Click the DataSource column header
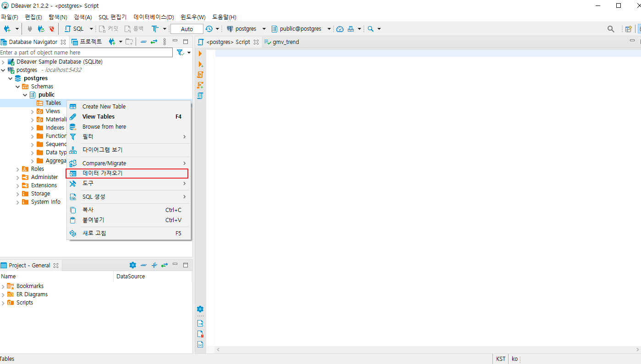641x364 pixels. pos(153,277)
